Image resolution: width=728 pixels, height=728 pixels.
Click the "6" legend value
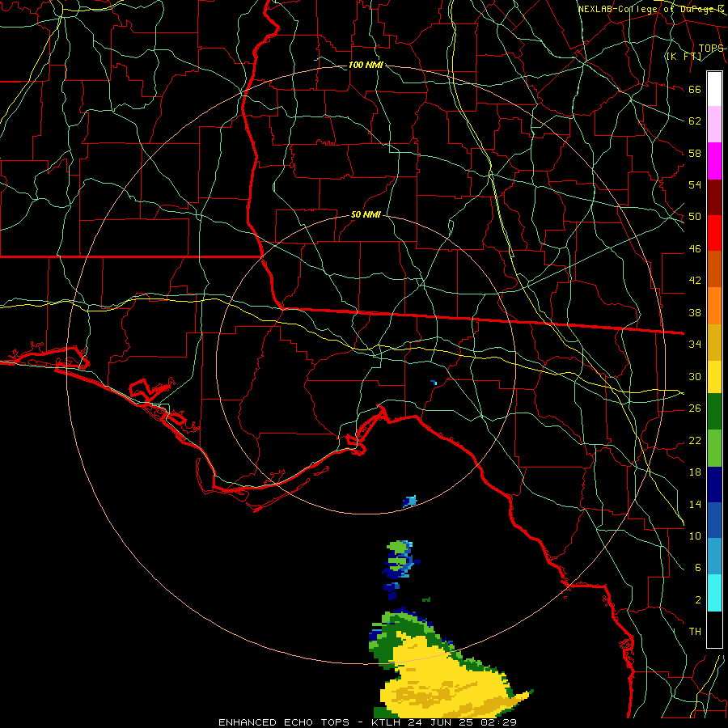pos(697,567)
